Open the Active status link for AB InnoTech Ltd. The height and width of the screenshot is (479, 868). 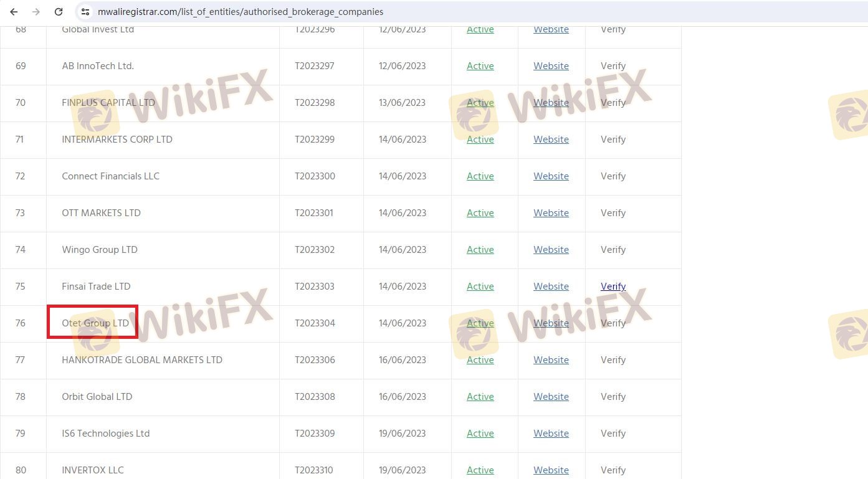click(480, 66)
